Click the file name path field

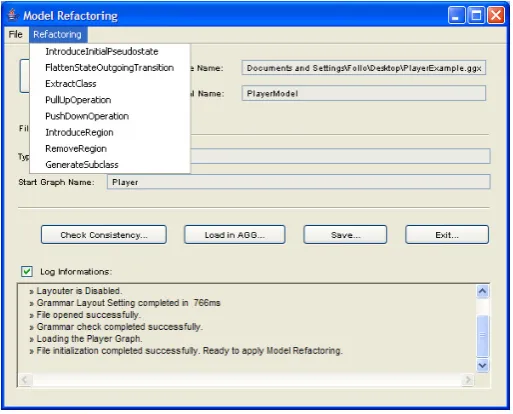(x=364, y=68)
